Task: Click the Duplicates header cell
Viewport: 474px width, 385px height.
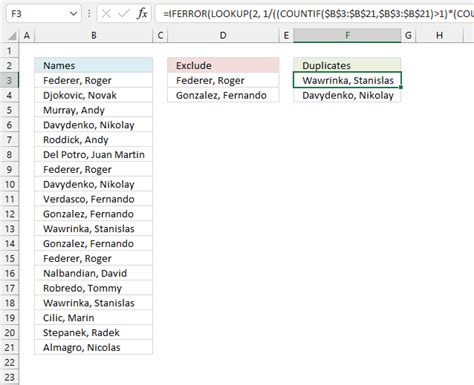Action: pos(347,65)
